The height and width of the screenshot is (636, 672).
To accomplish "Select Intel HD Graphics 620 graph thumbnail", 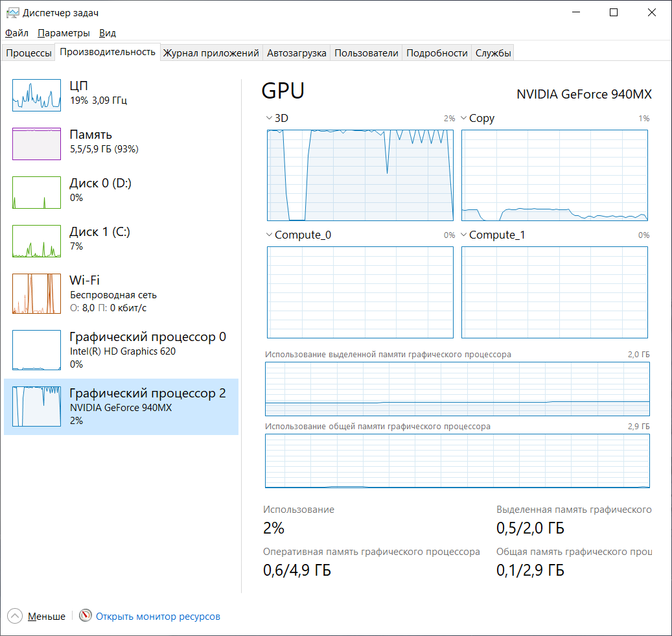I will click(x=36, y=350).
